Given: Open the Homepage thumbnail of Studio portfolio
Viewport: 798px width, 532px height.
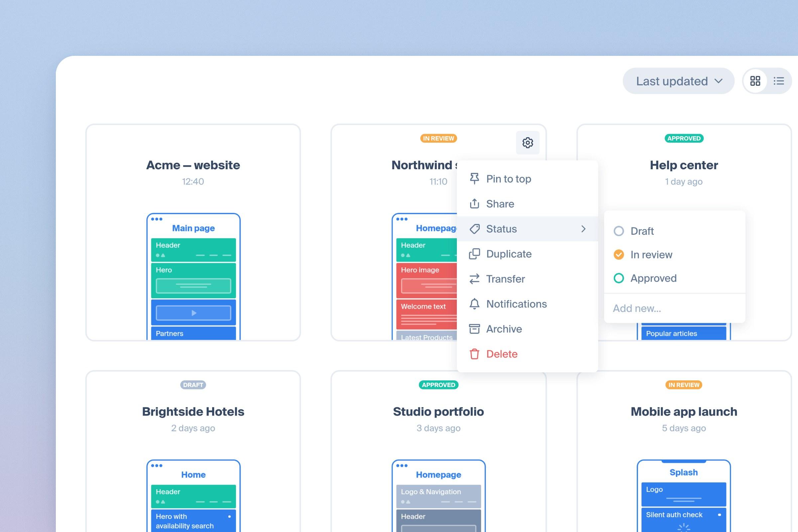Looking at the screenshot, I should 439,496.
